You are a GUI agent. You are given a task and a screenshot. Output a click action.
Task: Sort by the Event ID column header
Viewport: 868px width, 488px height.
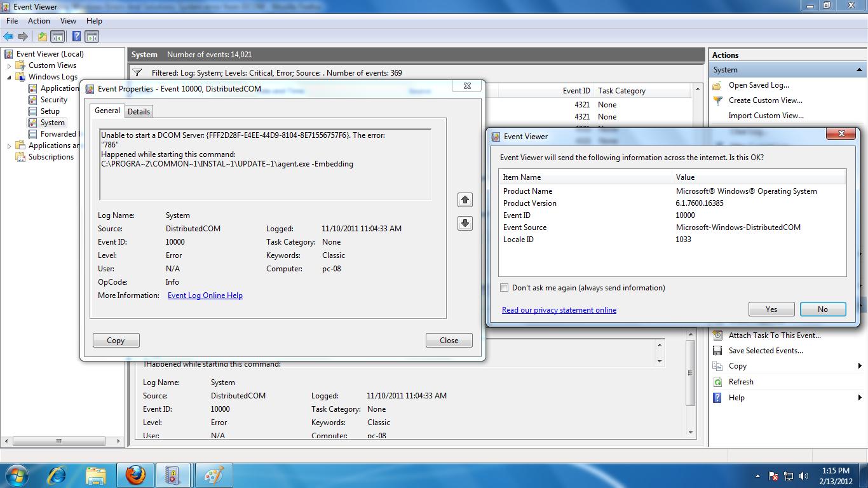click(x=576, y=91)
